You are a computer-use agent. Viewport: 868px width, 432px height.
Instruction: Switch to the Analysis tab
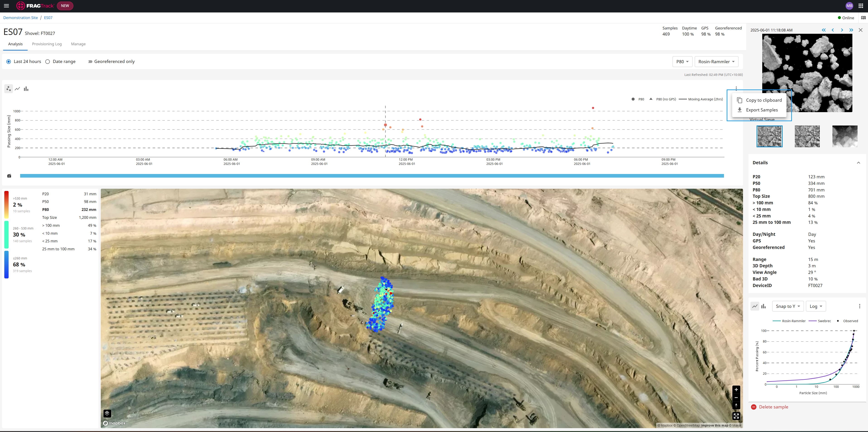point(15,44)
